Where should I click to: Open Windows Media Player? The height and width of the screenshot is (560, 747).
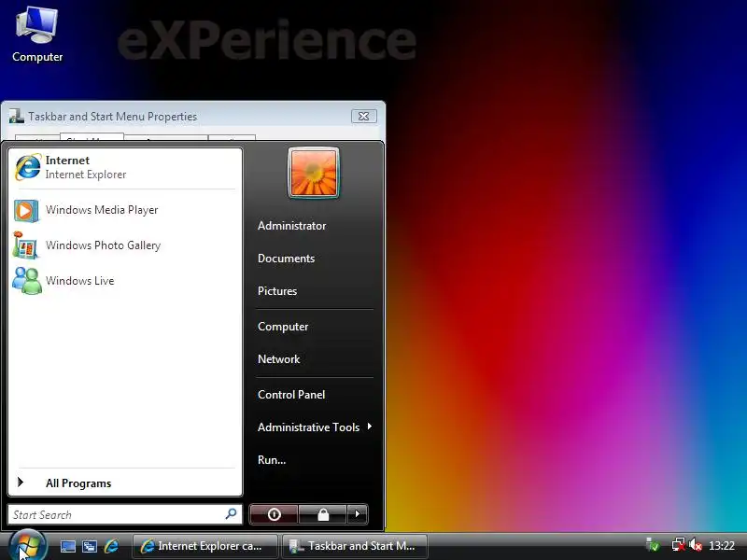(x=125, y=210)
